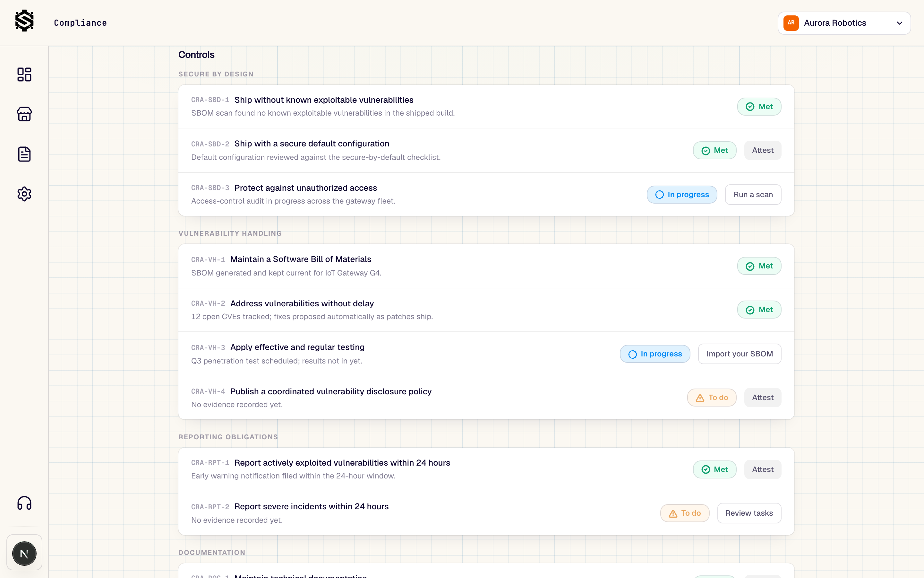Select 'Report actively exploited vulnerabilities within 24 hours'
This screenshot has width=924, height=578.
[x=342, y=463]
